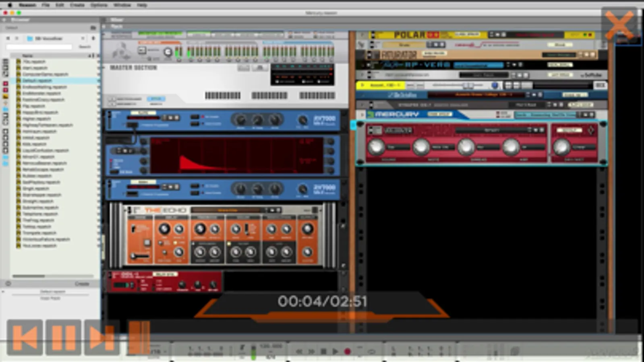Click the transport Stop button
The height and width of the screenshot is (362, 644).
[323, 351]
